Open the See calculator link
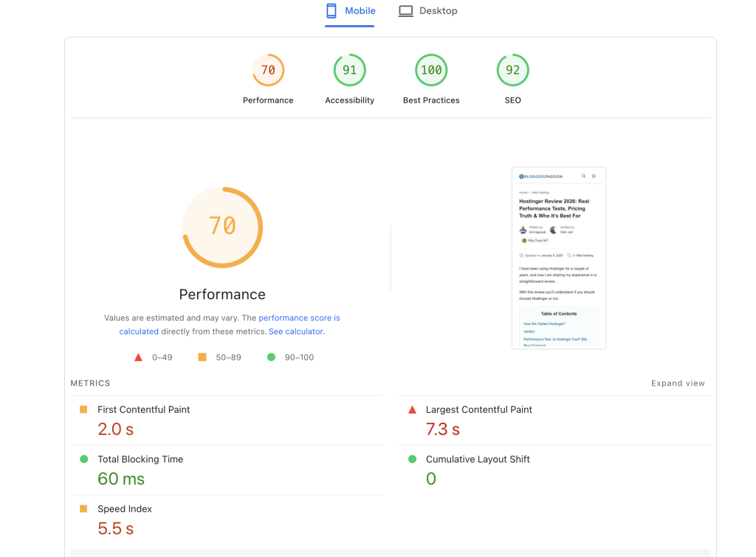 (295, 332)
